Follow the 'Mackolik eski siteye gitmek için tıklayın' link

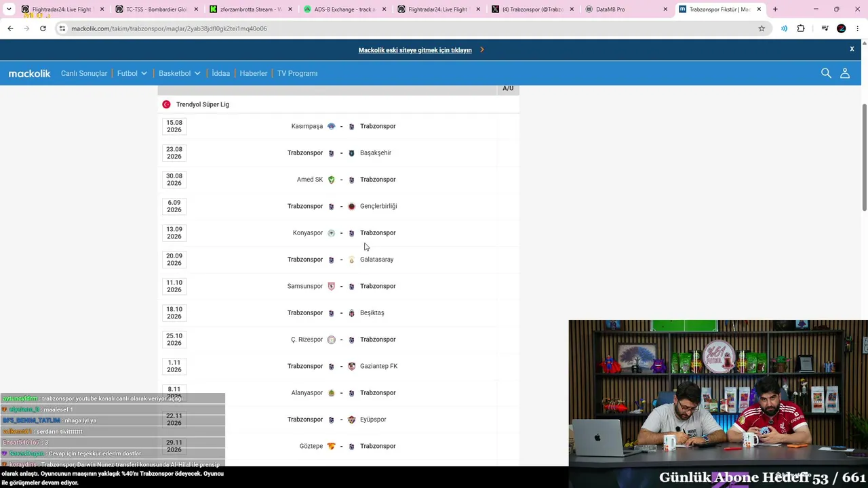415,50
